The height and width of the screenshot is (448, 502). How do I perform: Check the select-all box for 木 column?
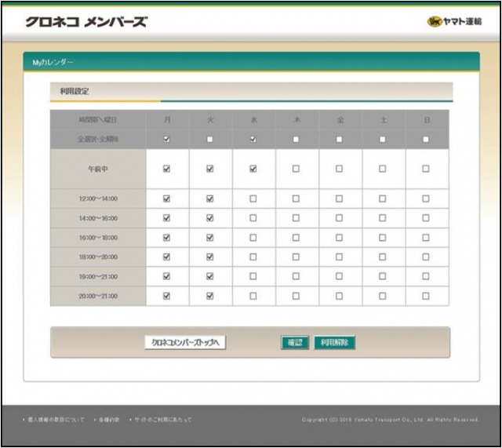pos(296,140)
